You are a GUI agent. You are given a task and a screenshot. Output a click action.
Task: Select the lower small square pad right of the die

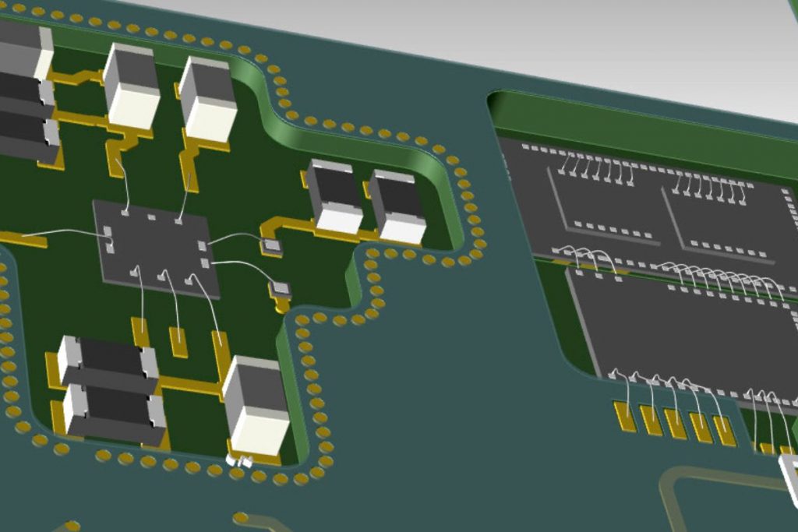[281, 290]
